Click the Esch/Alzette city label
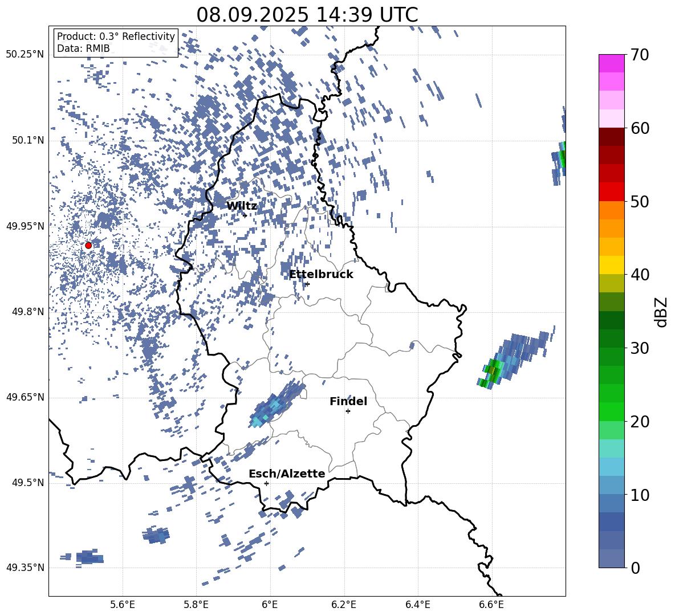Viewport: 675px width, 616px height. pyautogui.click(x=287, y=474)
